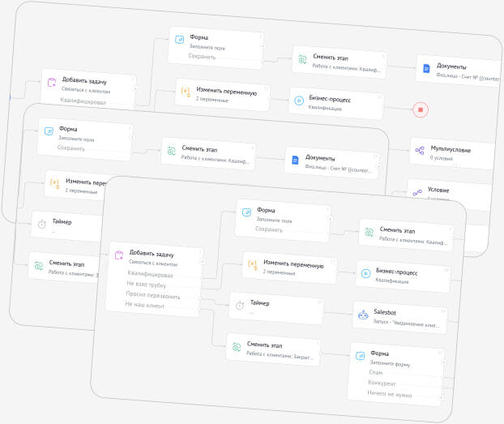Screen dimensions: 504x424
Task: Click Бизнес-процесс play icon in back panel
Action: tap(299, 101)
